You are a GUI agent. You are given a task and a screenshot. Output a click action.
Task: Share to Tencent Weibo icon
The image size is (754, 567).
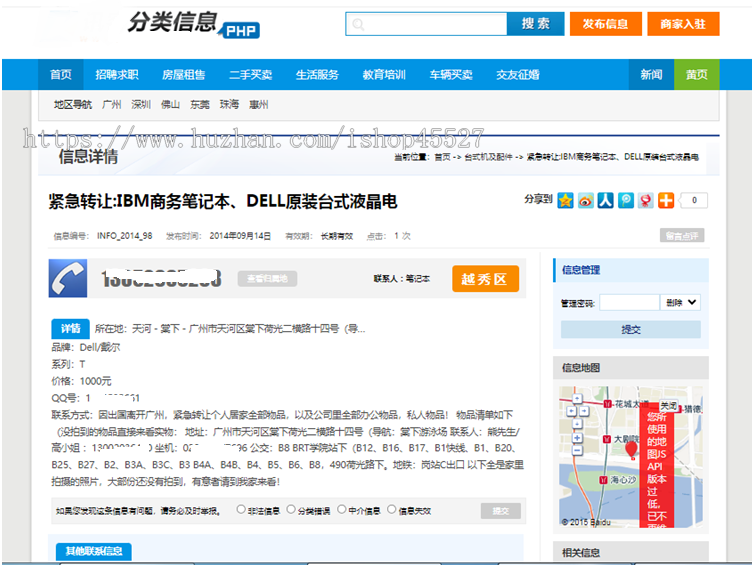(626, 200)
